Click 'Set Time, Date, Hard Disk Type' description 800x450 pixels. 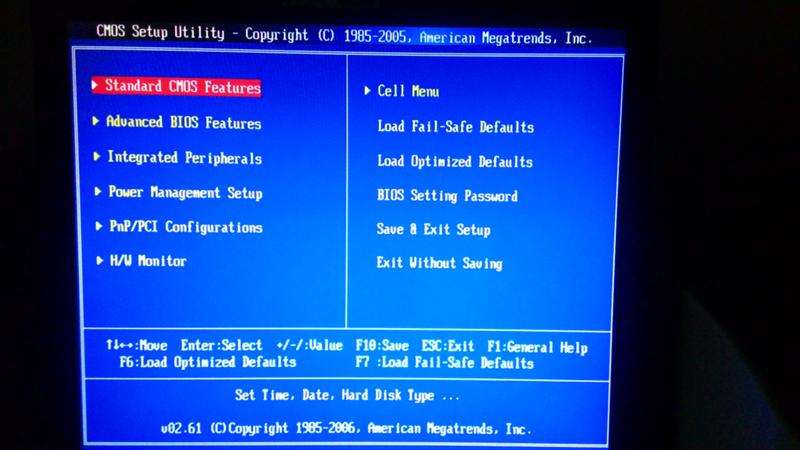pos(347,395)
